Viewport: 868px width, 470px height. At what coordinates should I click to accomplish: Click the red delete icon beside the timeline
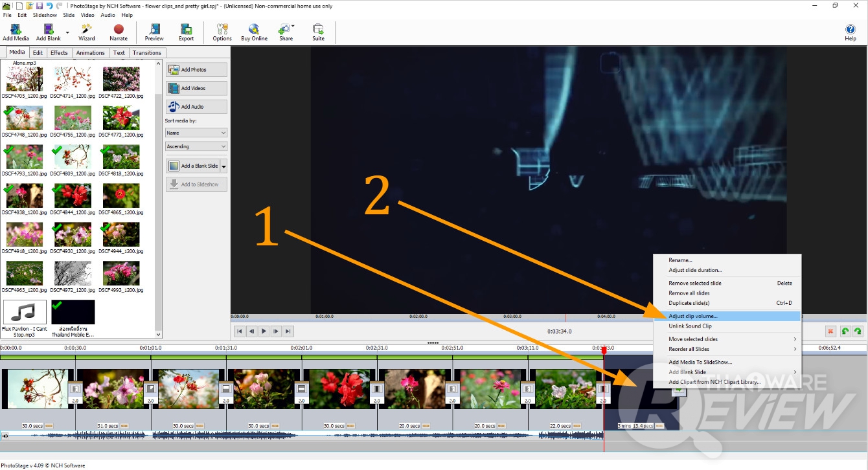(x=830, y=331)
